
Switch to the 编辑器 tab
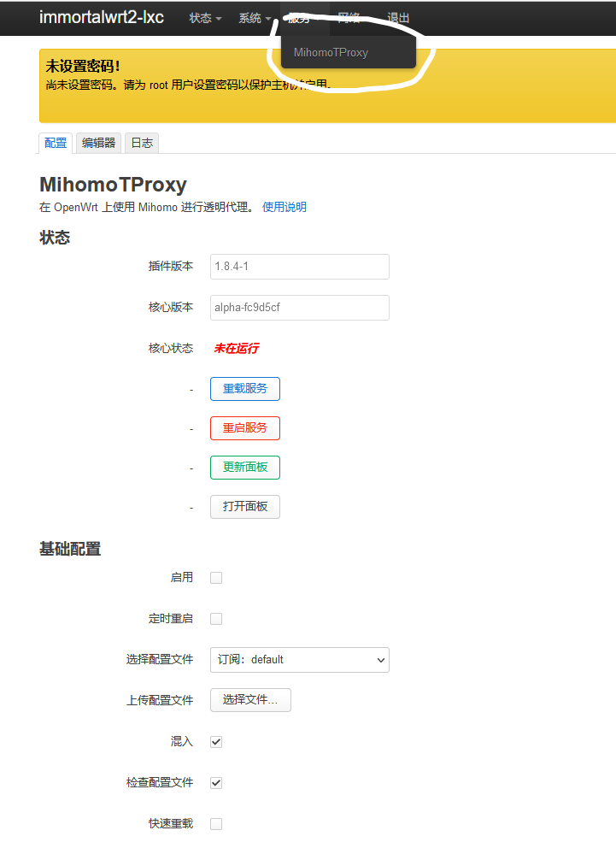pos(98,143)
